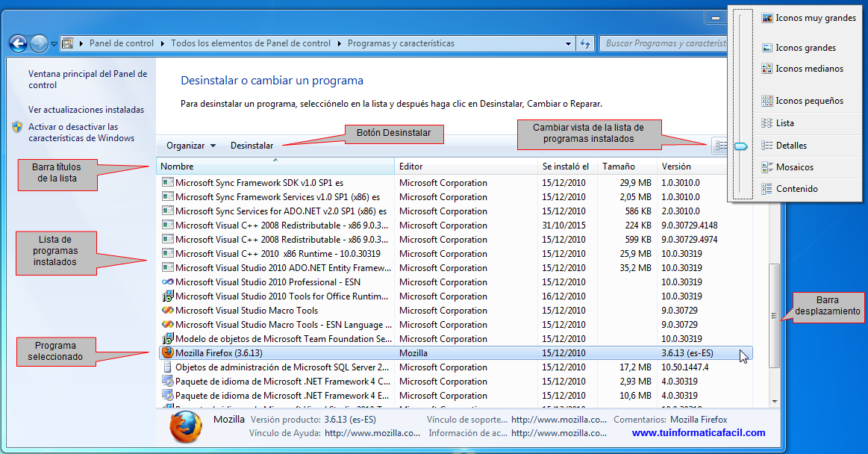Open the recent pages dropdown arrow
Screen dimensions: 868x454
[x=54, y=44]
